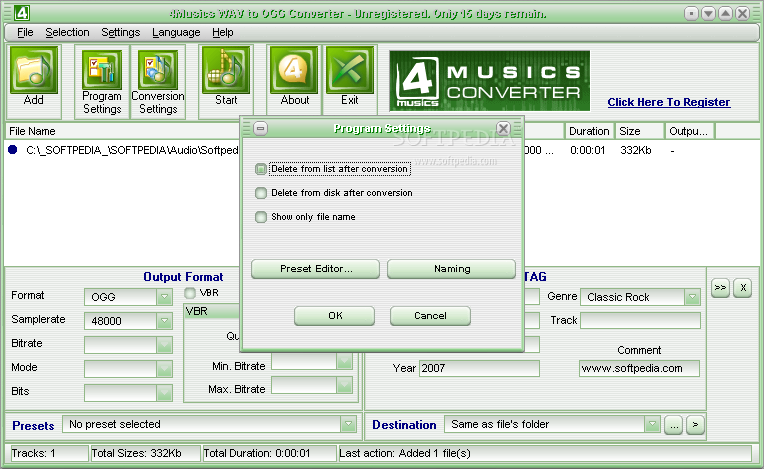Click the Outpu... column header
Viewport: 764px width, 469px height.
689,131
